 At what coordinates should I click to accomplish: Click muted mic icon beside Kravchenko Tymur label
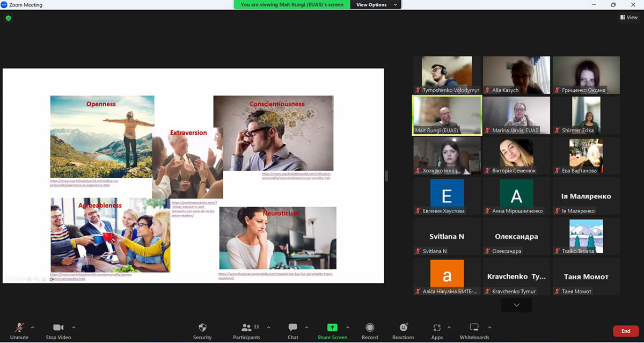coord(488,291)
